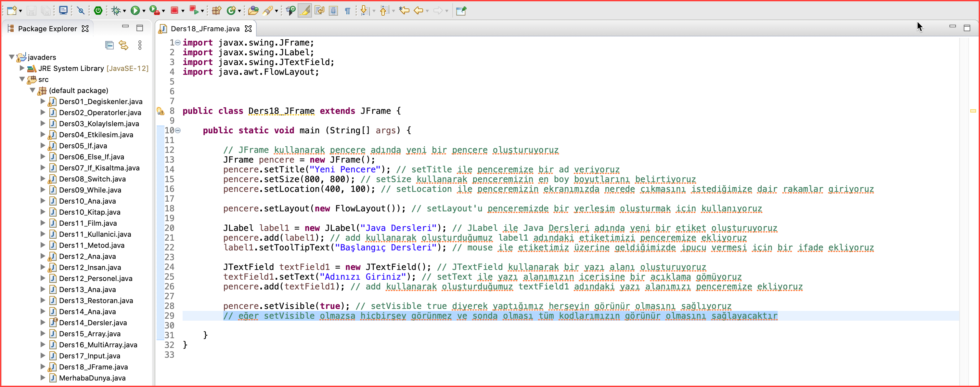This screenshot has width=980, height=387.
Task: Select Ders14_Dersler.java file
Action: pyautogui.click(x=93, y=322)
